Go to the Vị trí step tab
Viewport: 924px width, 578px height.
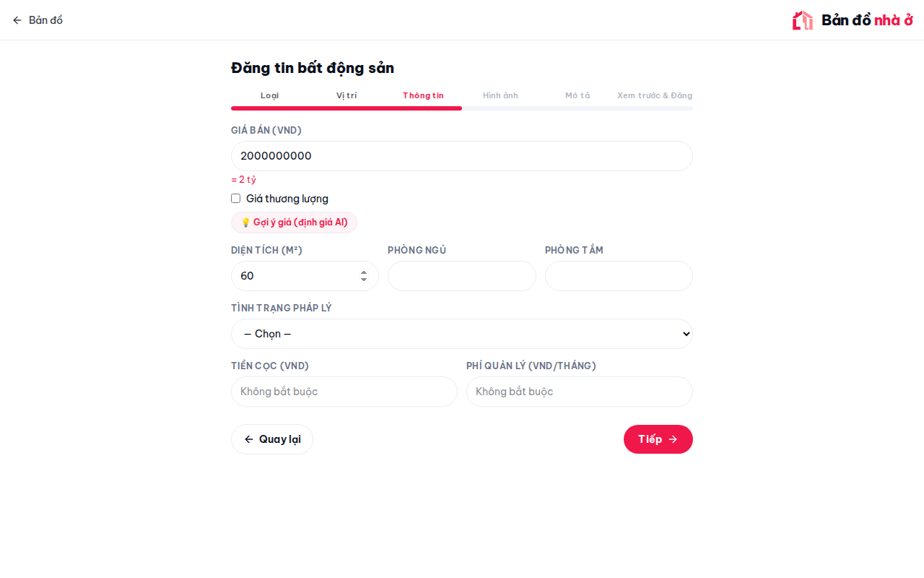click(x=346, y=95)
